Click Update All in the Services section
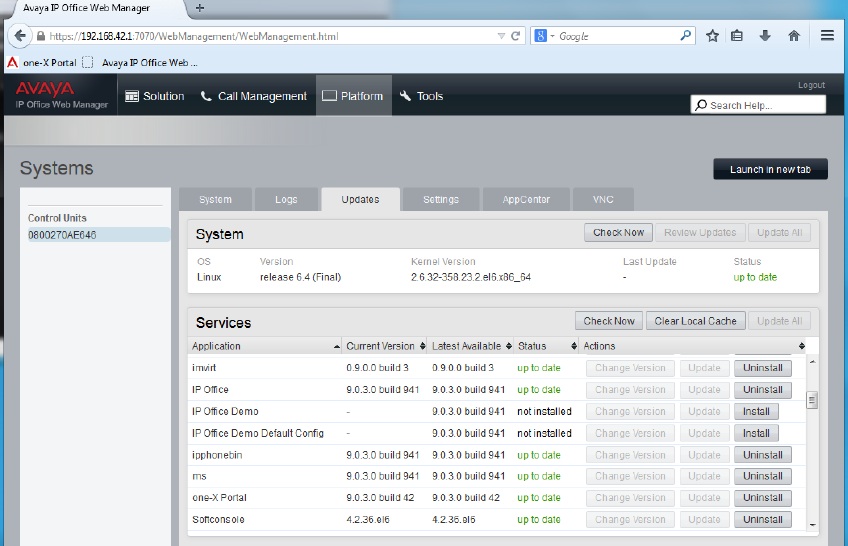848x546 pixels. (x=779, y=321)
